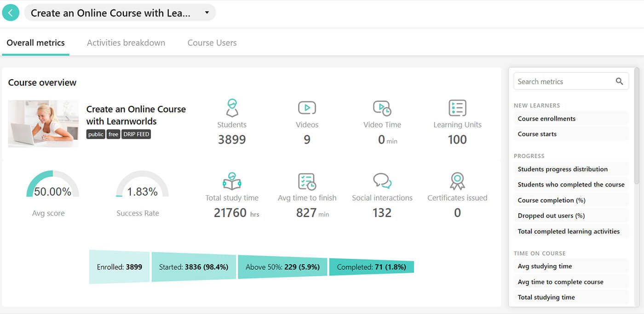Click the magnifier icon in Search metrics
644x314 pixels.
619,81
